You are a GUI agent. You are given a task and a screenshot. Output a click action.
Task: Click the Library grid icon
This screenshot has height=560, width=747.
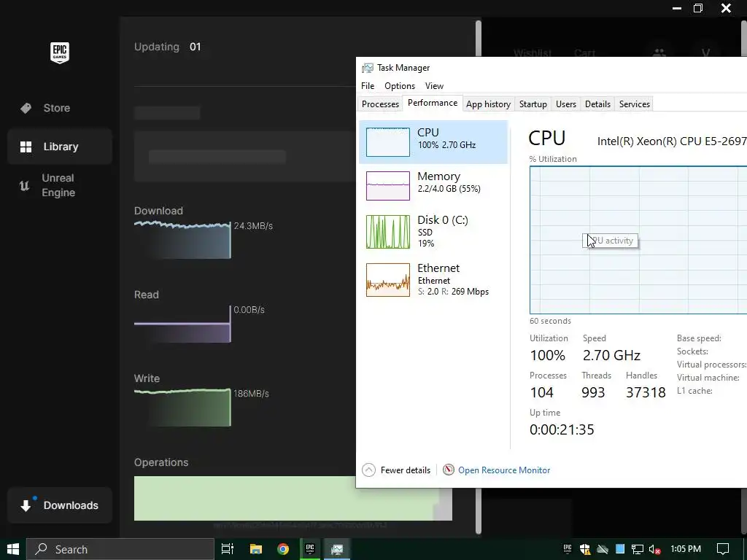[26, 147]
